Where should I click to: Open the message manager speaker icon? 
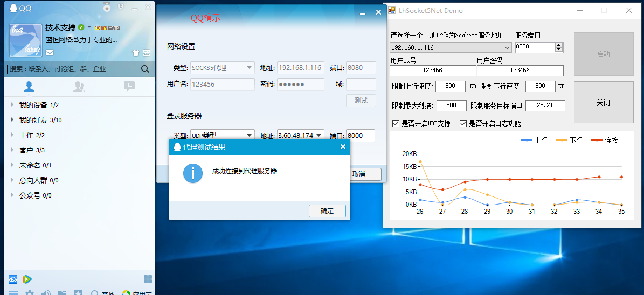pos(46,293)
